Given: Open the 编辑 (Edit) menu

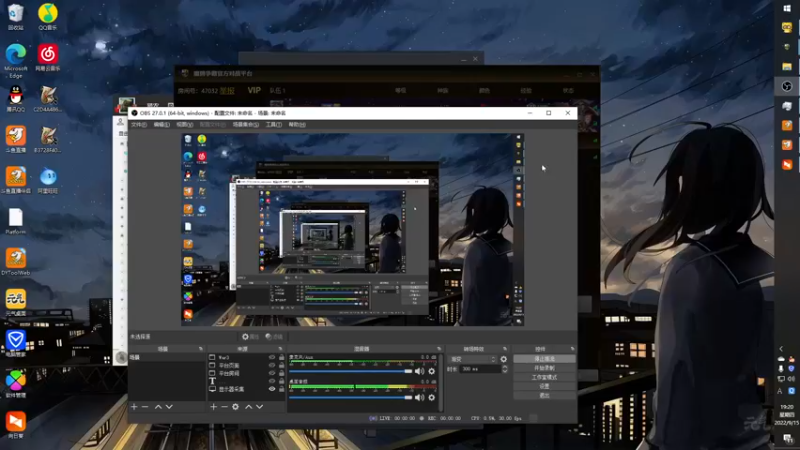Looking at the screenshot, I should pos(161,124).
